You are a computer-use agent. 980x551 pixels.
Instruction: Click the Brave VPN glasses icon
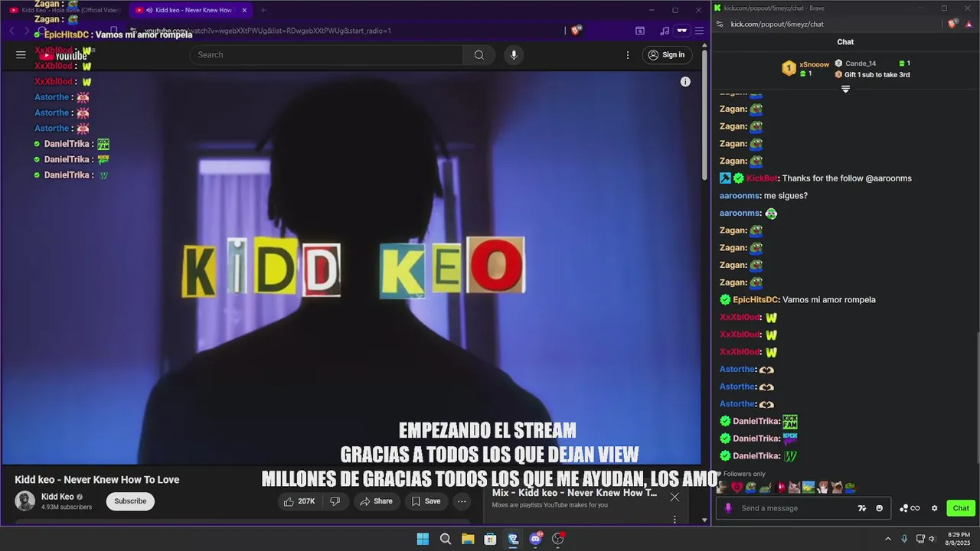(x=681, y=31)
